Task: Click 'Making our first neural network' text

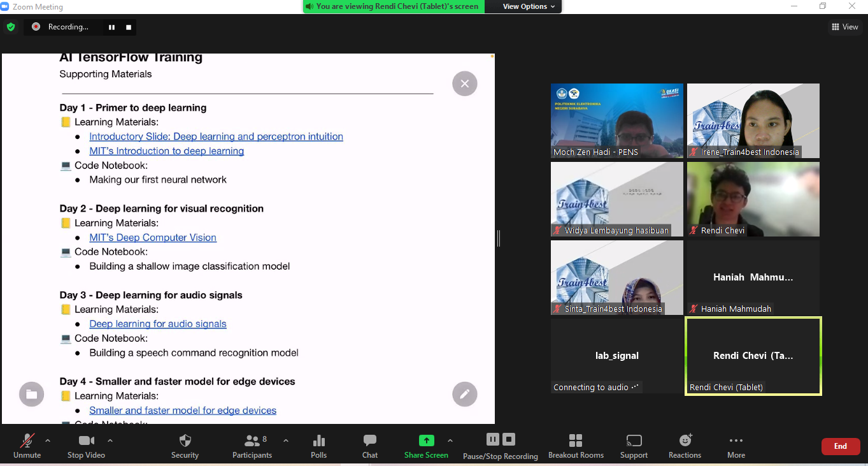Action: 158,180
